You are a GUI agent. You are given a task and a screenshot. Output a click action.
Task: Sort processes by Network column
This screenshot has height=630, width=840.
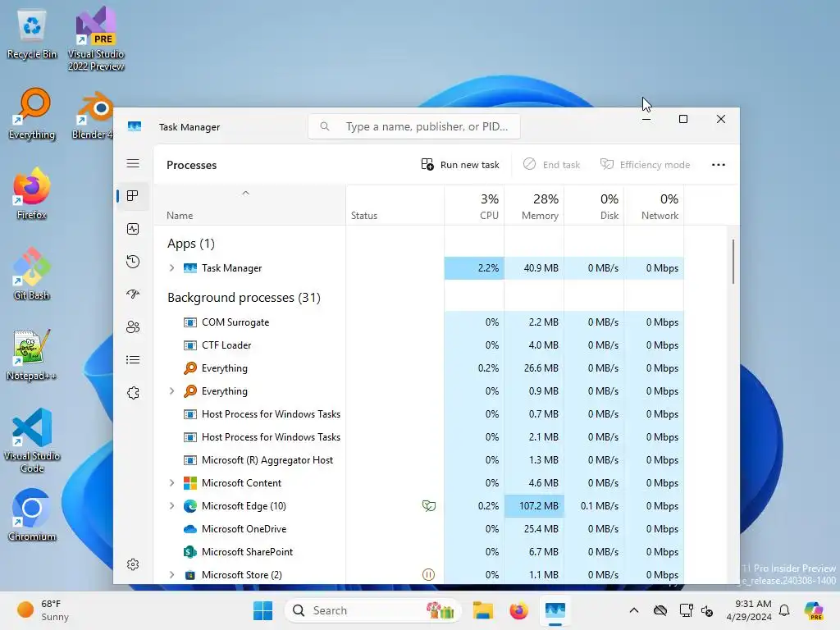(x=654, y=206)
